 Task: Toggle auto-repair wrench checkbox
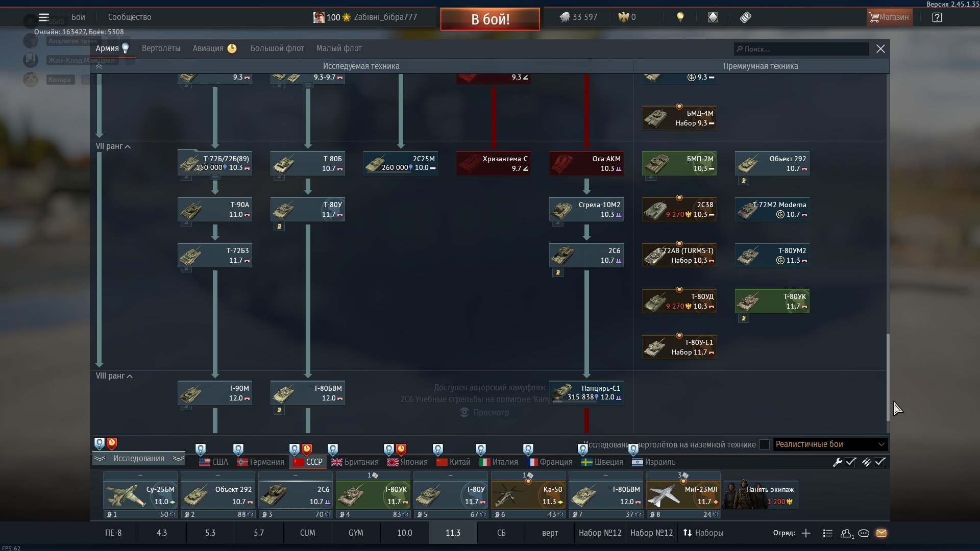pos(850,462)
